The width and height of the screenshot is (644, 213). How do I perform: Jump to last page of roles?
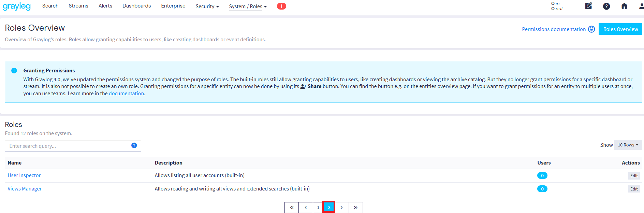[x=355, y=208]
